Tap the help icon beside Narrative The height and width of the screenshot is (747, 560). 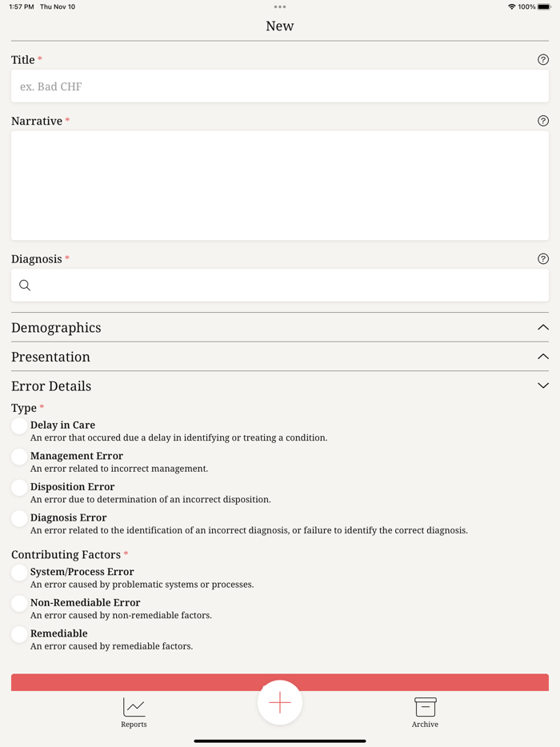coord(543,121)
